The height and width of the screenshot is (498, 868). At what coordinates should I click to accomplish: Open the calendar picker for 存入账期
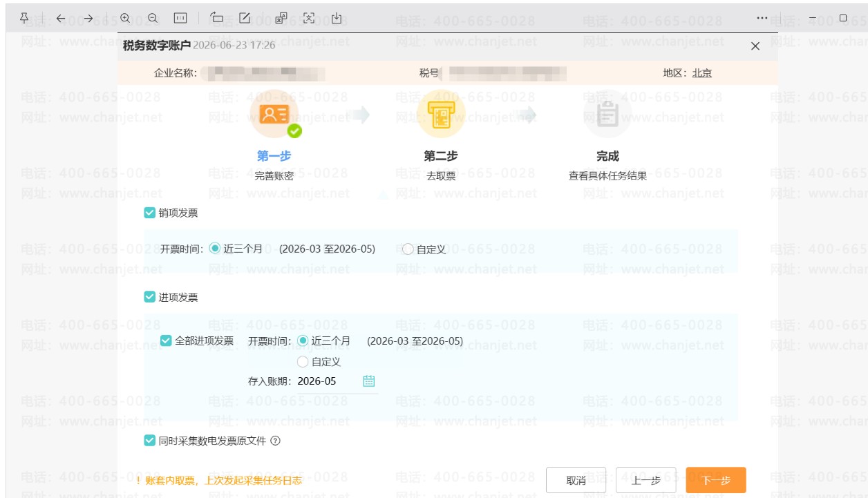tap(369, 381)
